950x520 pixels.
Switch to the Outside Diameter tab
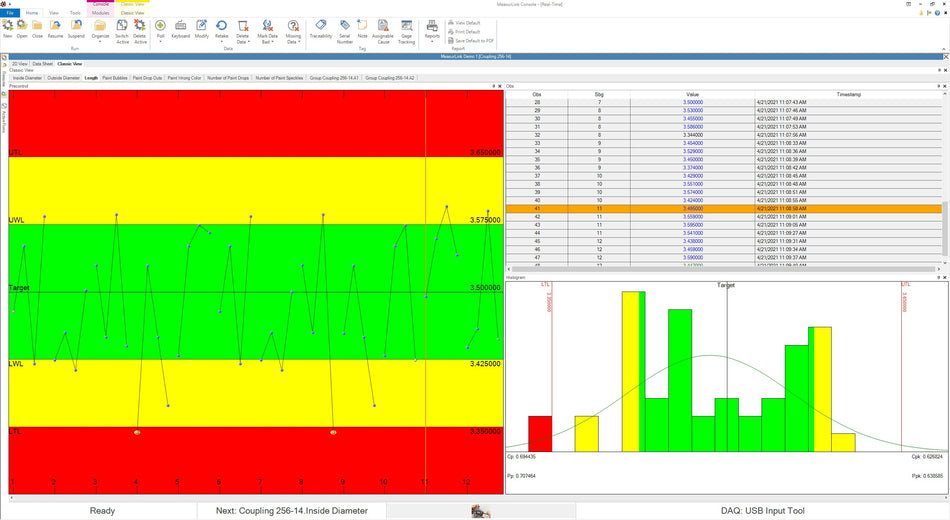point(63,77)
